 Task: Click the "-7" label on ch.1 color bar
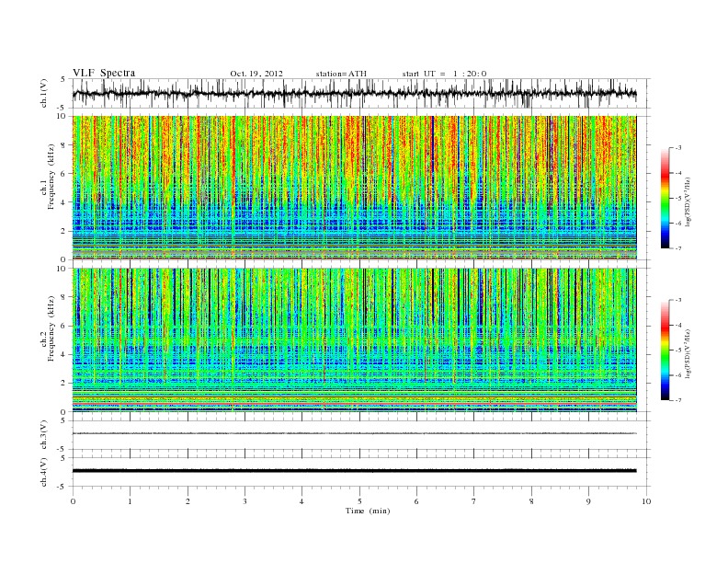(677, 248)
